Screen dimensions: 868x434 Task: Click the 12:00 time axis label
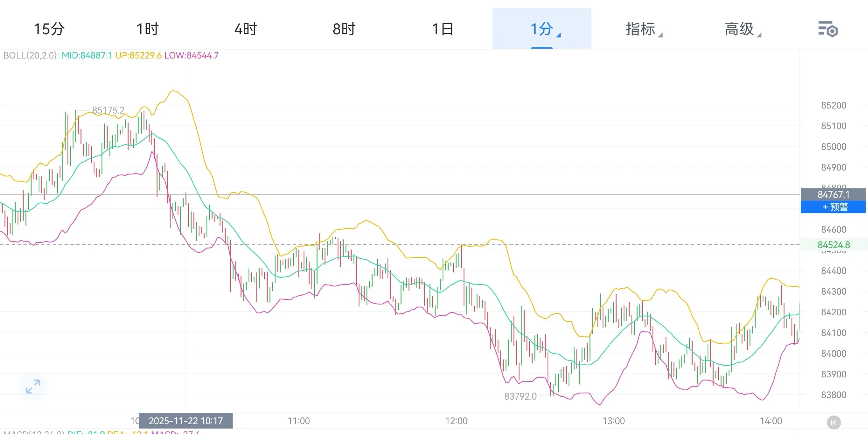pyautogui.click(x=456, y=421)
